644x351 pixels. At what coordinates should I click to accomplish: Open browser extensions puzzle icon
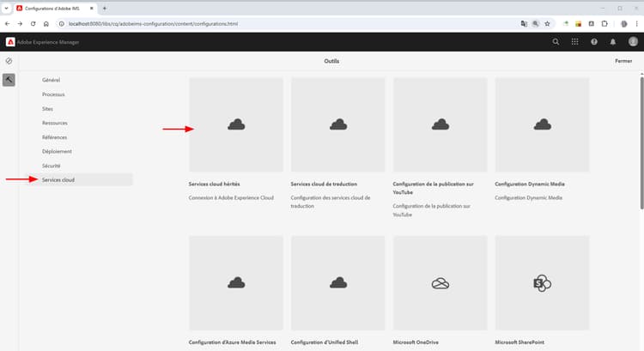pyautogui.click(x=605, y=24)
